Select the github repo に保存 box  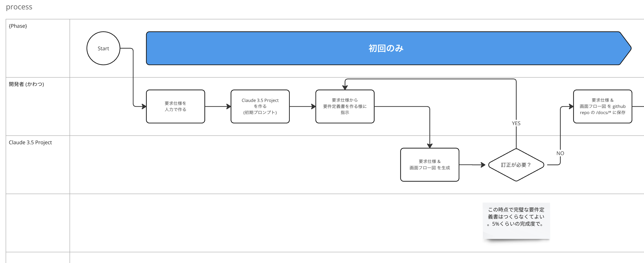point(603,107)
